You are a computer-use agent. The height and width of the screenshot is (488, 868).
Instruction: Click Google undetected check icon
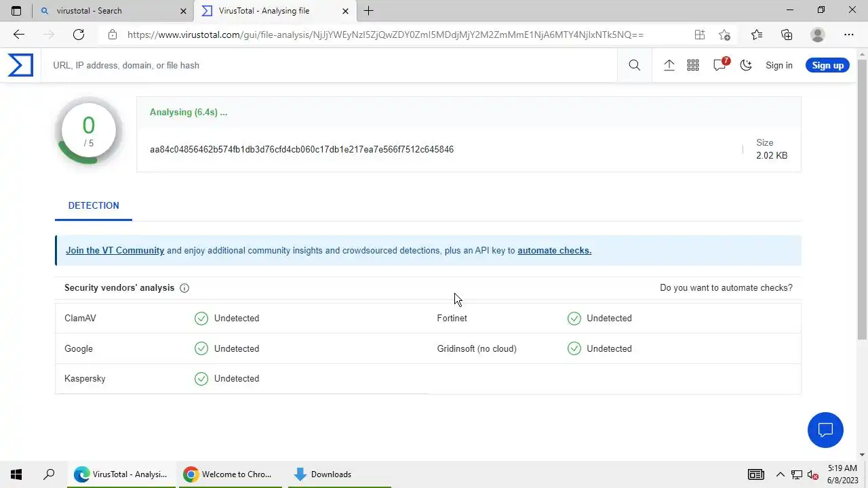point(201,348)
